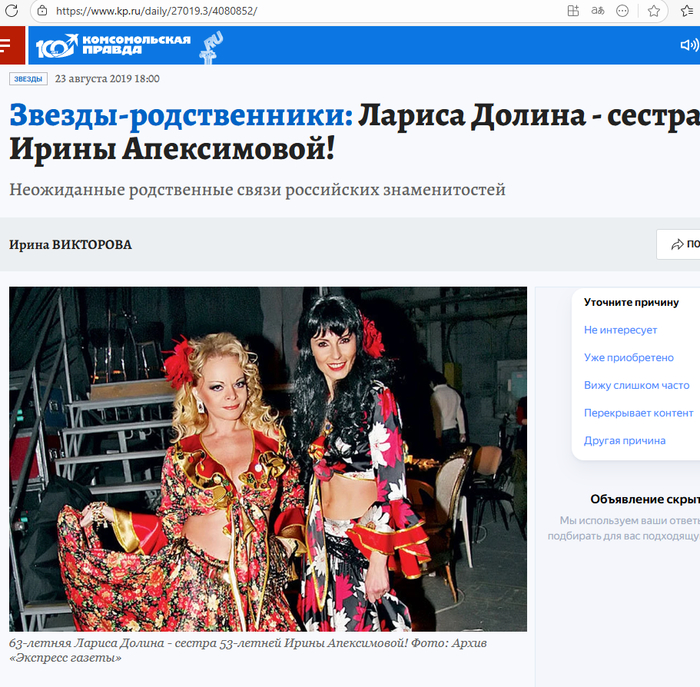Toggle the speaker sound icon in the header
Viewport: 700px width, 687px height.
(x=689, y=45)
